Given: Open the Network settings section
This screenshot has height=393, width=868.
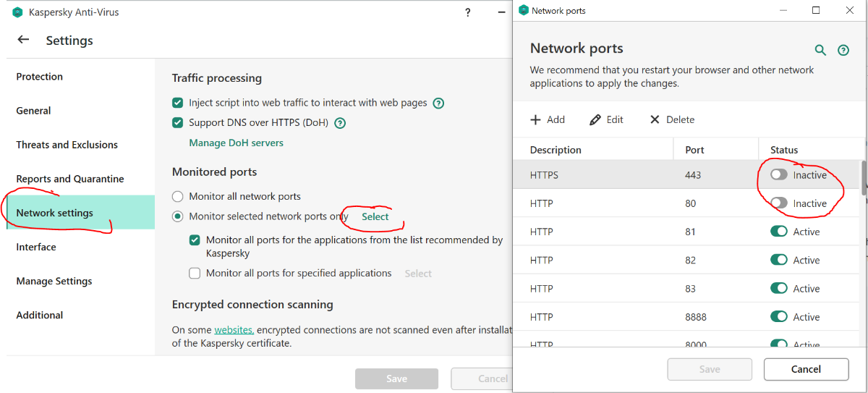Looking at the screenshot, I should click(55, 213).
